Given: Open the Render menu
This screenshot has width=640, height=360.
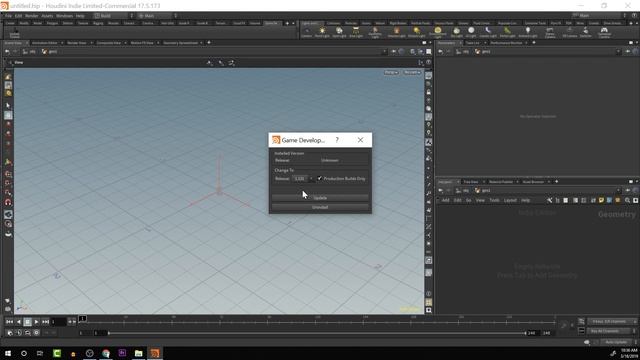Looking at the screenshot, I should click(31, 16).
